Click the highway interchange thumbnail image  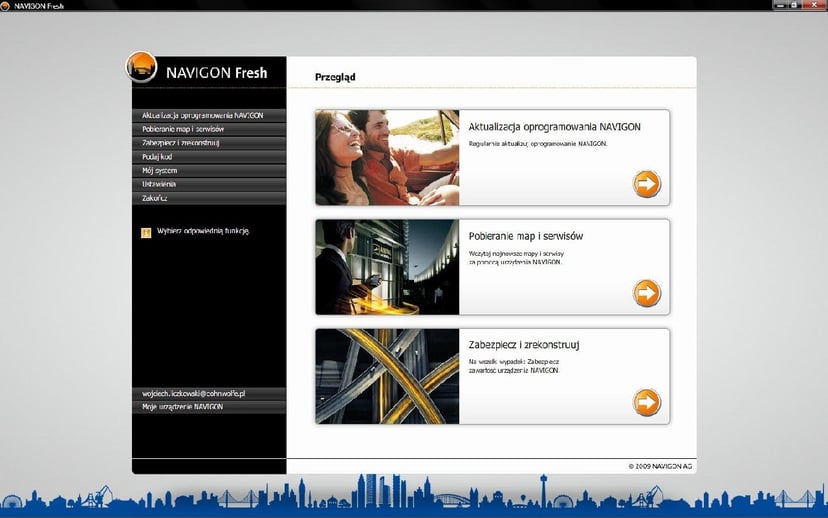click(x=387, y=376)
